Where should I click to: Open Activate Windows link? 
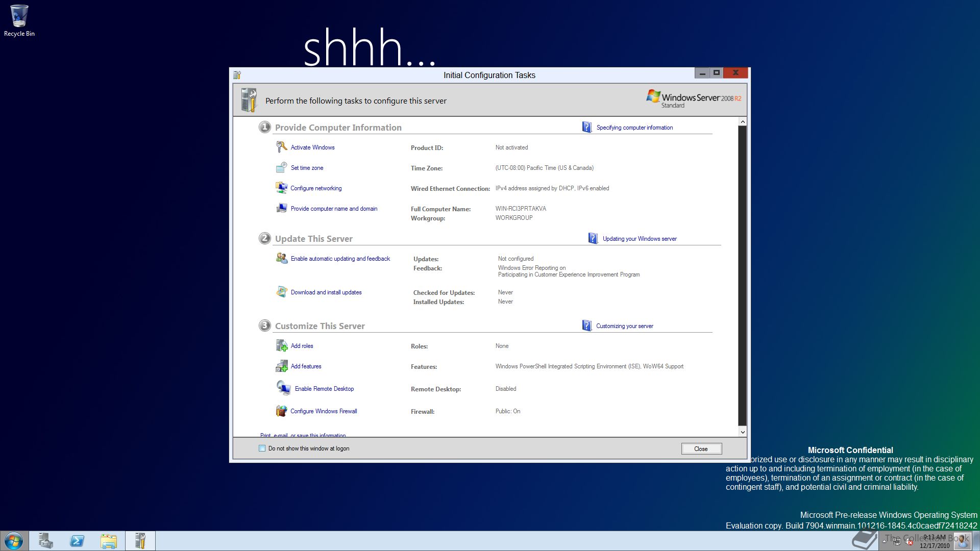click(312, 147)
